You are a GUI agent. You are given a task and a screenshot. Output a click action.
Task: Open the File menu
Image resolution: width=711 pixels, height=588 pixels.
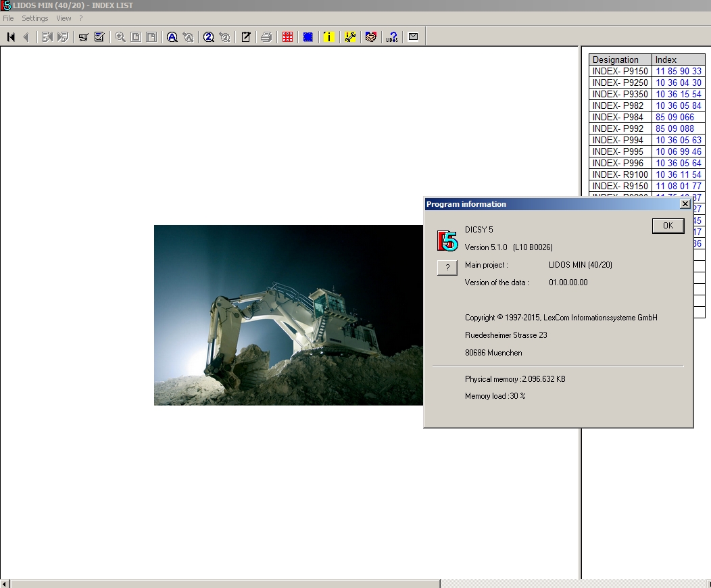[8, 18]
